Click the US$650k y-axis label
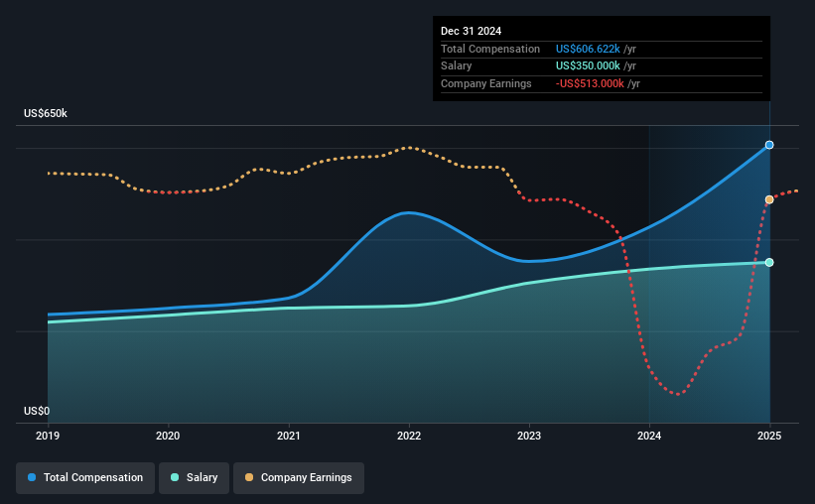 pyautogui.click(x=46, y=113)
